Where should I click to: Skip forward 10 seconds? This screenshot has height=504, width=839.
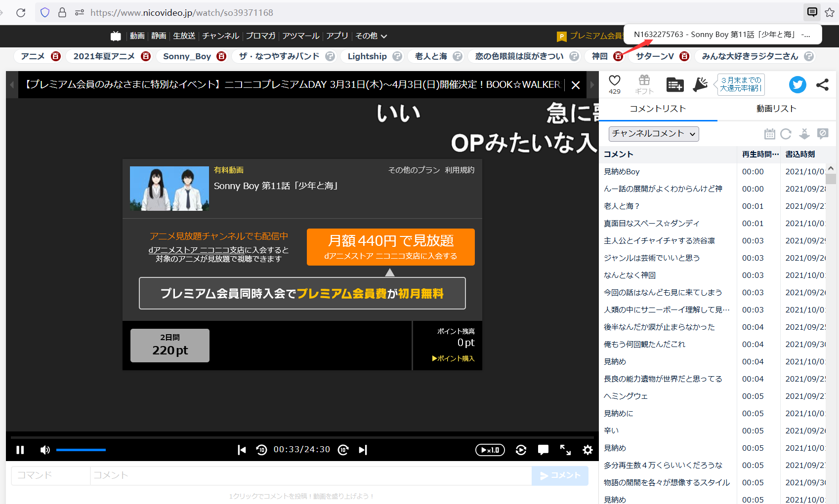(343, 450)
